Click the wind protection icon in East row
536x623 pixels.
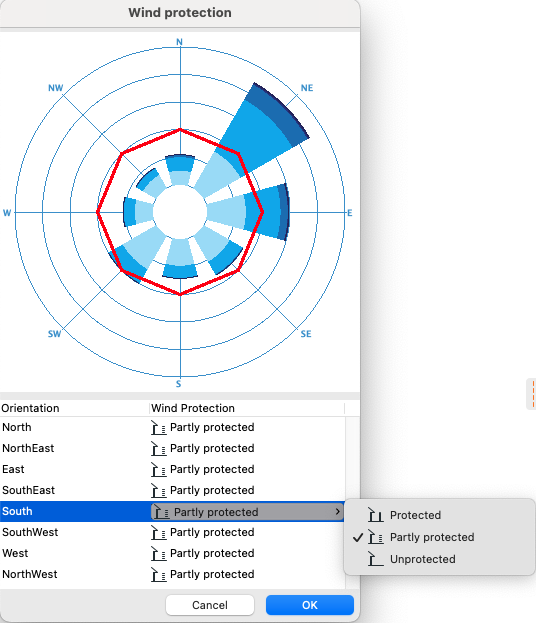(x=159, y=470)
